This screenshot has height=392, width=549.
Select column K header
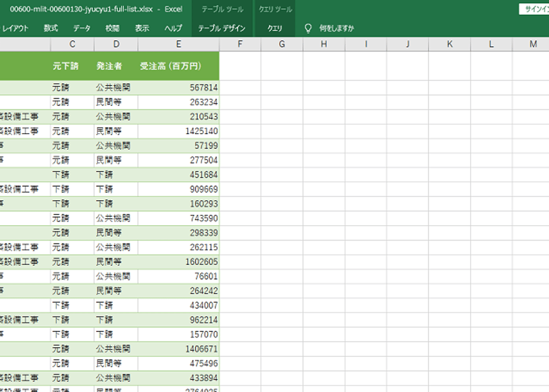click(450, 44)
